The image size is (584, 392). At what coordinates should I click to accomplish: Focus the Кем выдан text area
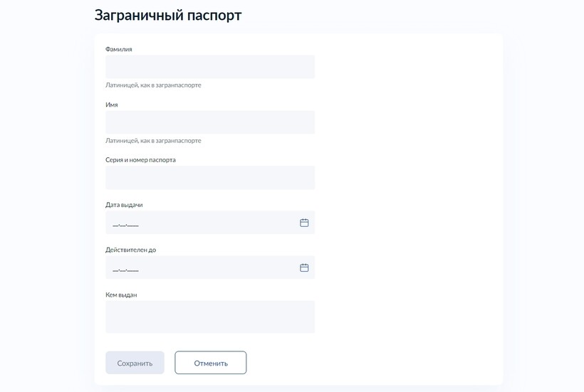[x=210, y=317]
